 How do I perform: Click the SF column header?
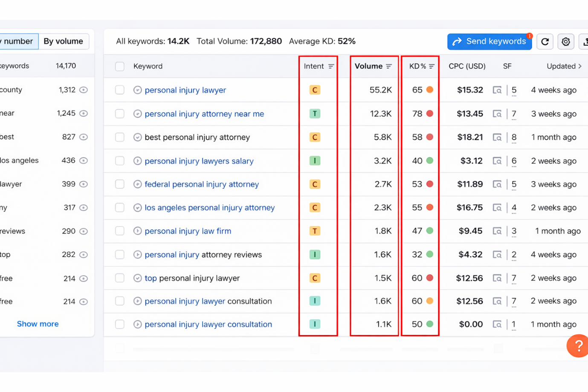pos(507,66)
